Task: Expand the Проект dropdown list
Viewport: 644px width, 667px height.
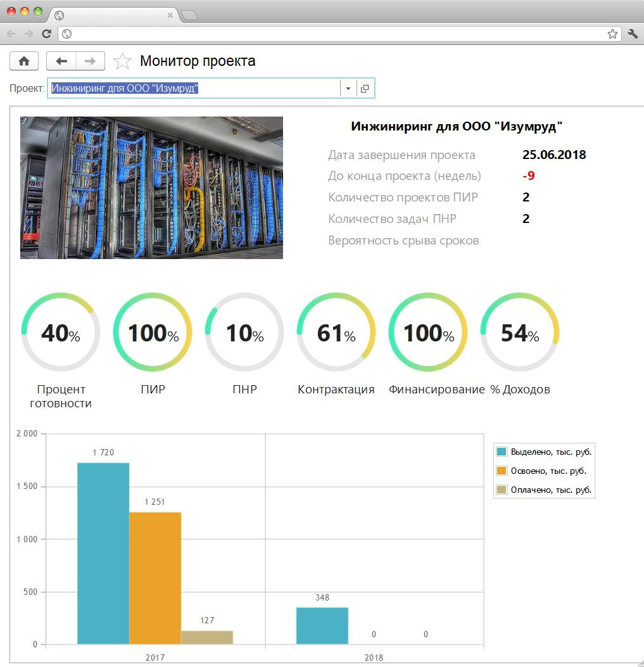Action: point(348,89)
